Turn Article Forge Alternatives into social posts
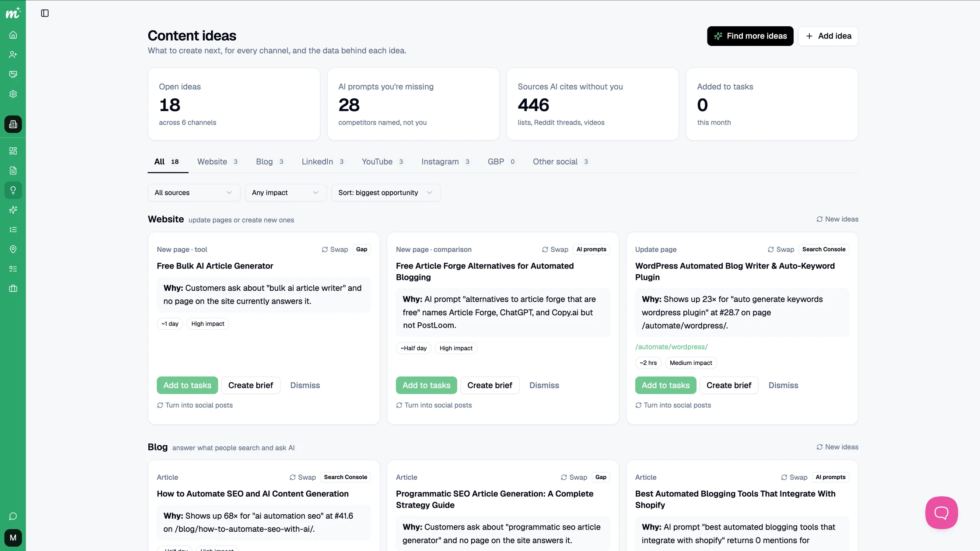980x551 pixels. tap(434, 405)
